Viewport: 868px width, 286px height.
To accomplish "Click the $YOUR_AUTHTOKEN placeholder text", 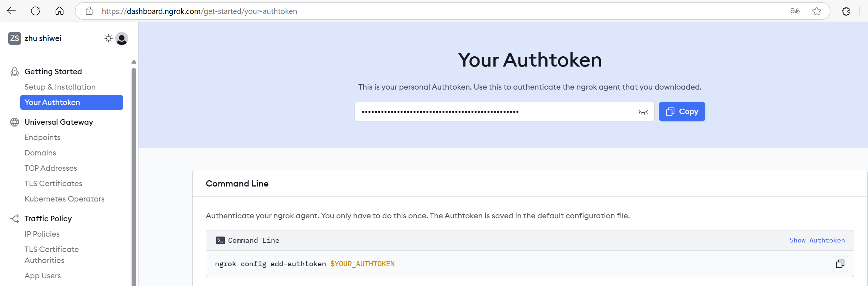I will 363,264.
